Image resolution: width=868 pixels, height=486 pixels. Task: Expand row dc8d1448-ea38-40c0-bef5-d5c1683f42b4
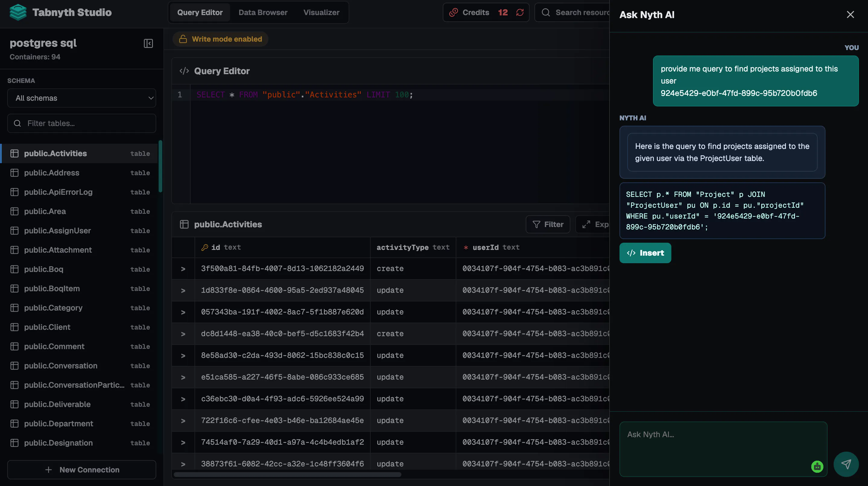pyautogui.click(x=183, y=334)
